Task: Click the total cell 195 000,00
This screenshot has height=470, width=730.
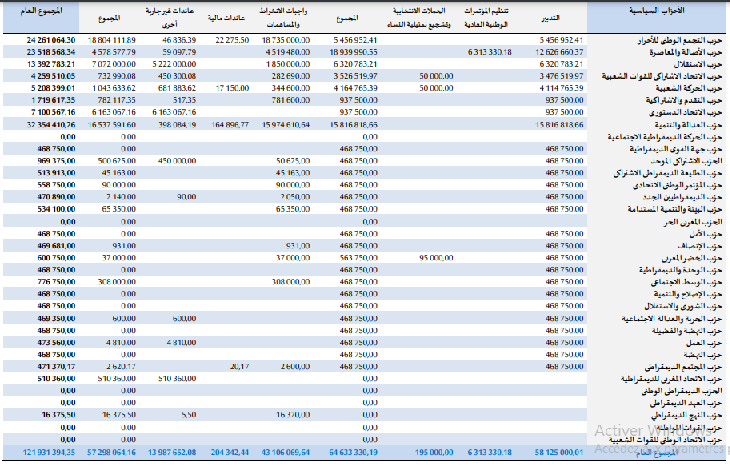Action: tap(420, 452)
